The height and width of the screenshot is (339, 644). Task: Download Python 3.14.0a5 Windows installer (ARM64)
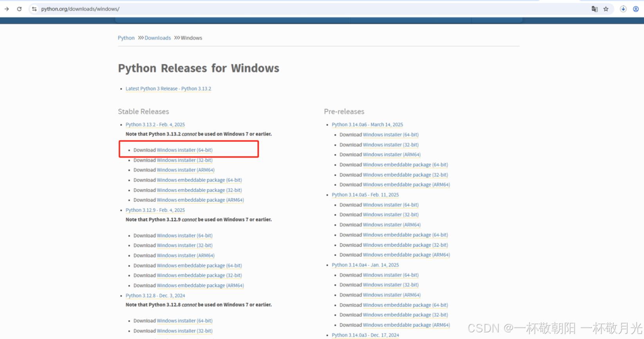click(x=392, y=225)
